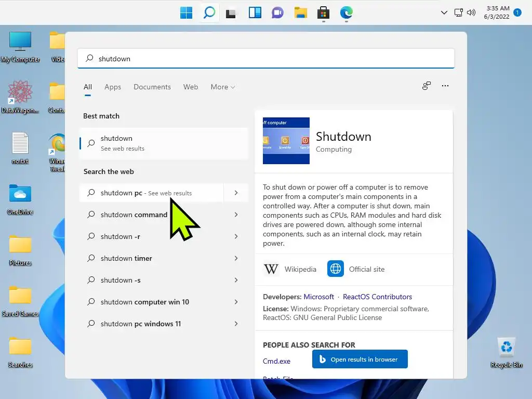Expand arrow for shutdown -r suggestion
The height and width of the screenshot is (399, 532).
tap(236, 236)
